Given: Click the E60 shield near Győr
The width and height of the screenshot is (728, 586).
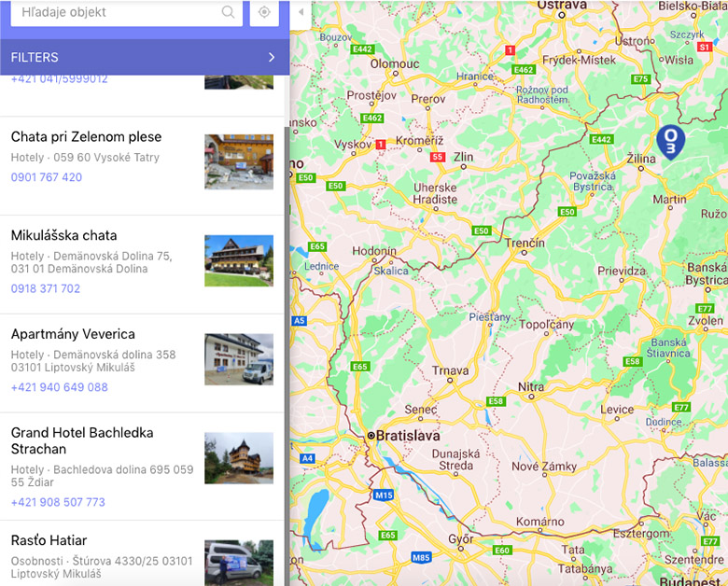Looking at the screenshot, I should point(502,551).
